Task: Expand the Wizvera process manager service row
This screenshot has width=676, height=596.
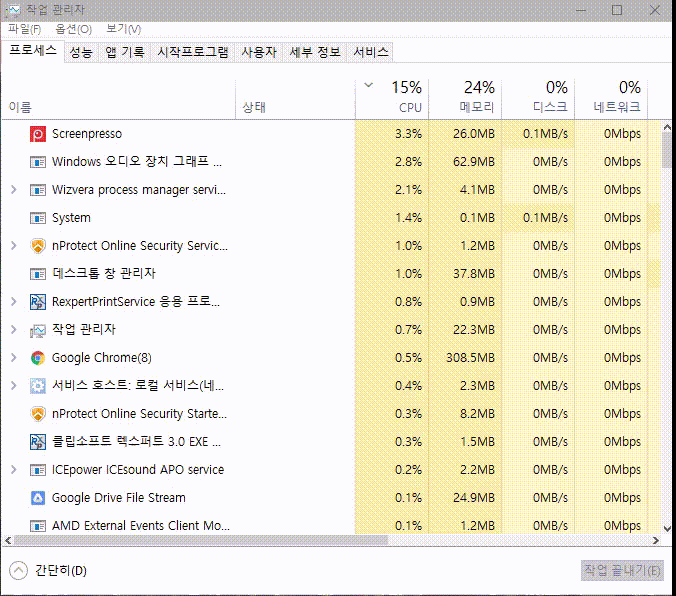Action: coord(14,190)
